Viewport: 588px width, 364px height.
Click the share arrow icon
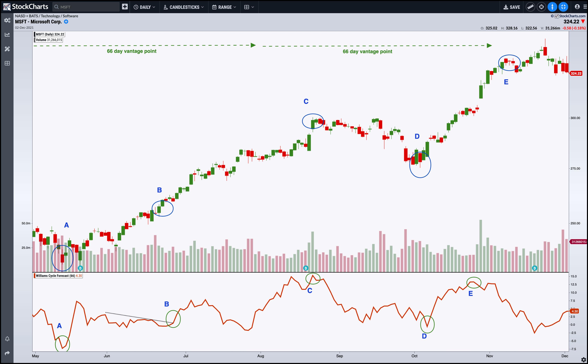click(7, 353)
